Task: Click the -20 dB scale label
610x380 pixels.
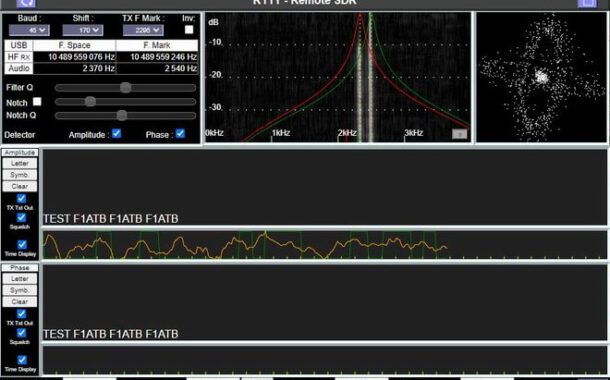Action: pyautogui.click(x=215, y=75)
